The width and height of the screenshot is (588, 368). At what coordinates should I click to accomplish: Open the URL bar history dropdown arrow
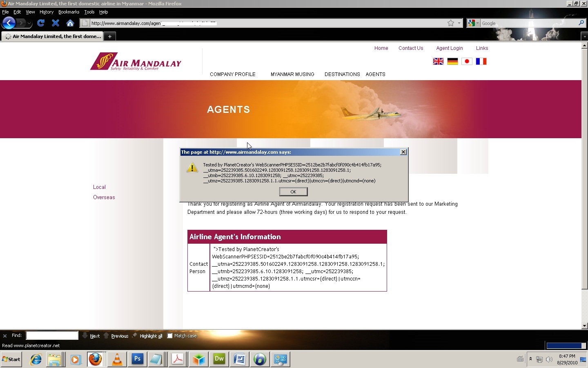(459, 23)
